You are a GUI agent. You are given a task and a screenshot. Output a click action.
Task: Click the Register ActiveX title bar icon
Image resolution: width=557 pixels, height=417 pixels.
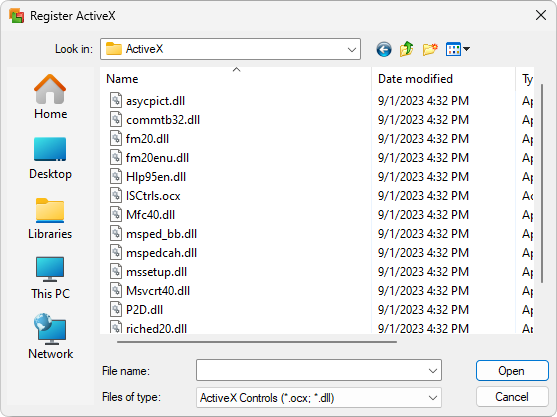click(x=17, y=16)
